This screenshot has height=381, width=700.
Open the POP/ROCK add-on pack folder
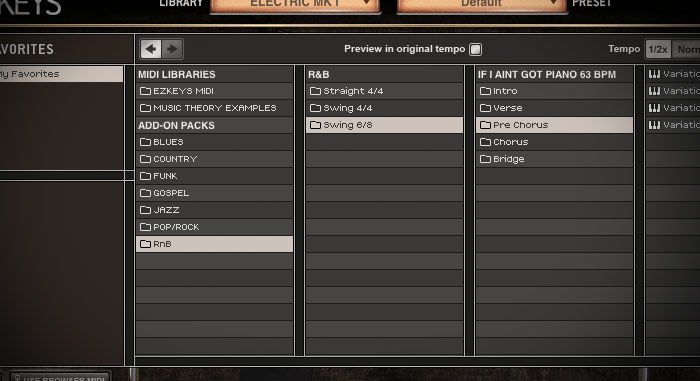coord(214,227)
